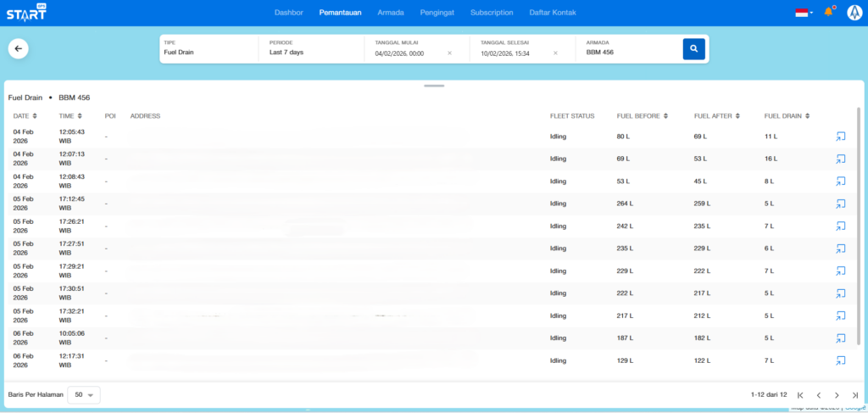868x413 pixels.
Task: Jump to the last page
Action: click(854, 395)
